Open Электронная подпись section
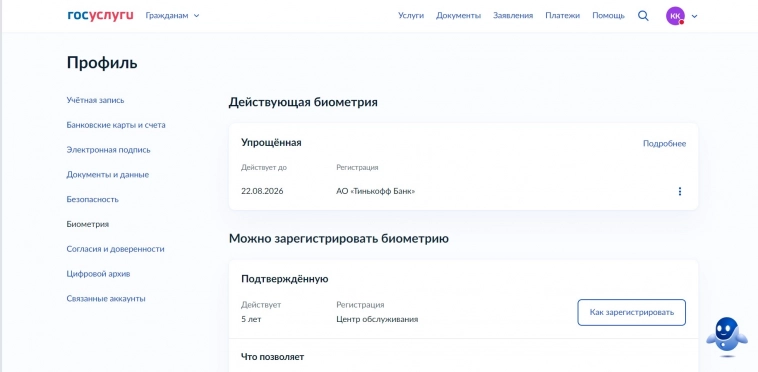This screenshot has height=372, width=758. click(x=108, y=150)
